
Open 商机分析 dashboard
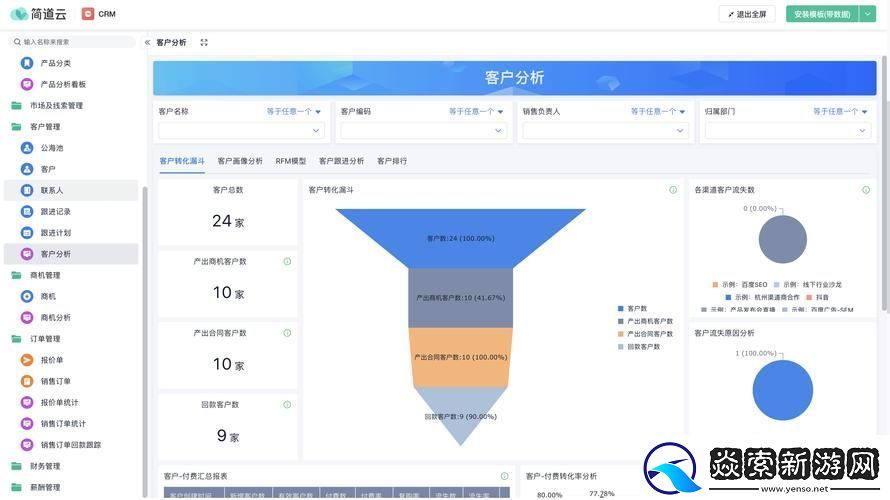(x=56, y=317)
